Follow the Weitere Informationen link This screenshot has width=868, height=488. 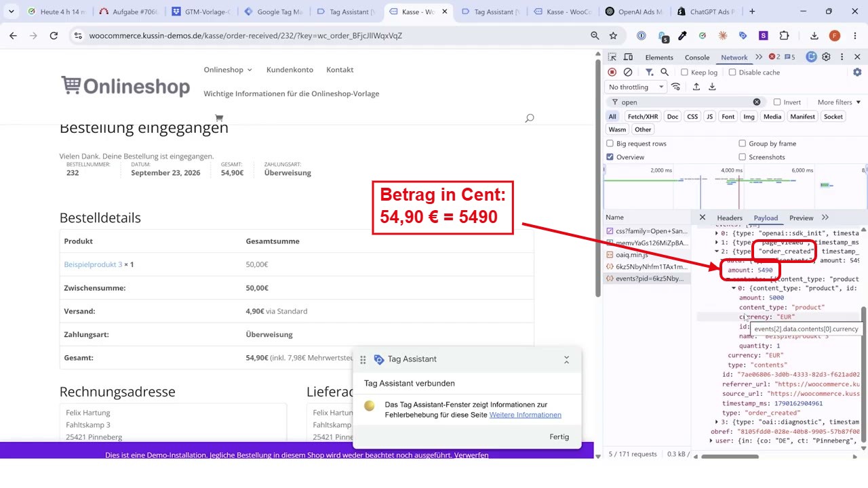526,415
